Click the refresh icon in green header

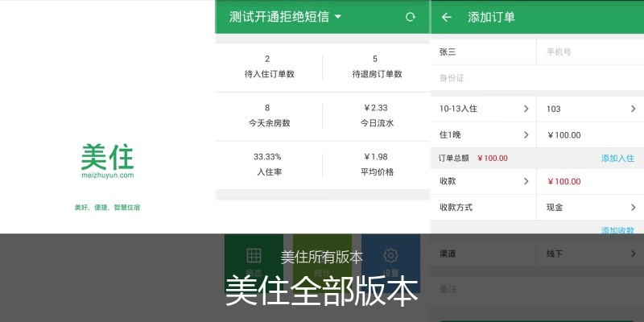[411, 17]
